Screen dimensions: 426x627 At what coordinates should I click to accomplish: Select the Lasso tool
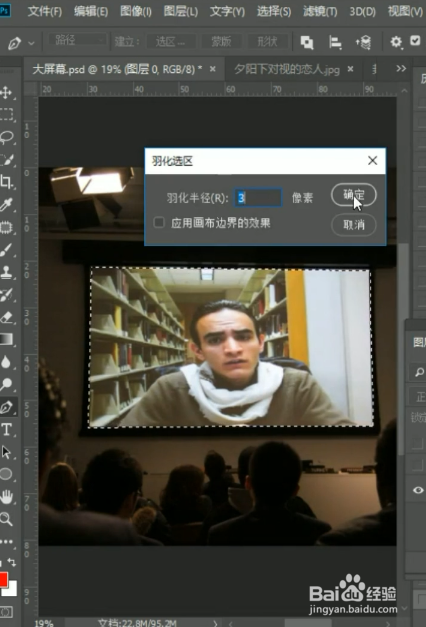point(6,137)
